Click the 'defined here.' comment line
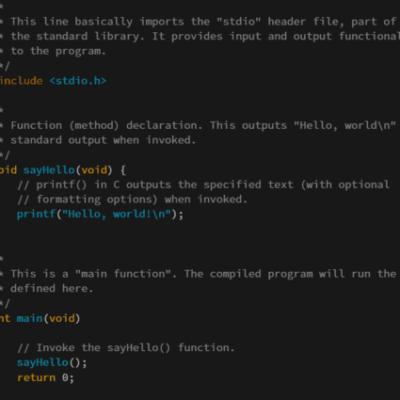The image size is (400, 400). [x=52, y=288]
